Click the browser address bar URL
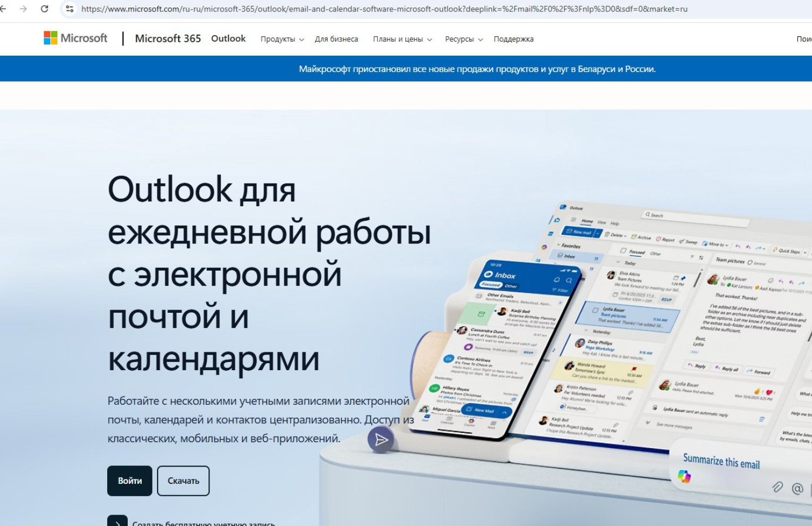Viewport: 812px width, 526px height. 384,9
